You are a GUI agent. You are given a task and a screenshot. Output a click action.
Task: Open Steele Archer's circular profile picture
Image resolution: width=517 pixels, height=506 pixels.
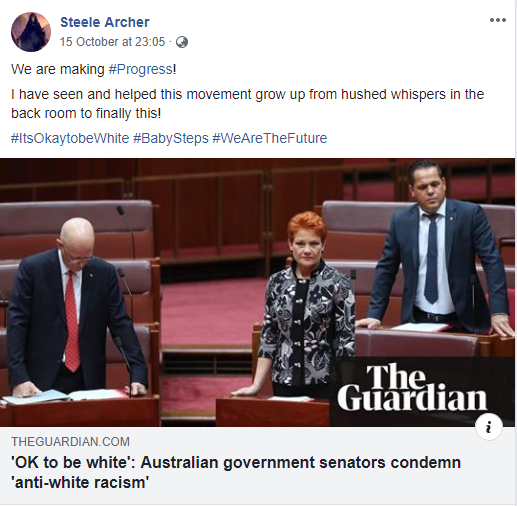click(x=31, y=32)
